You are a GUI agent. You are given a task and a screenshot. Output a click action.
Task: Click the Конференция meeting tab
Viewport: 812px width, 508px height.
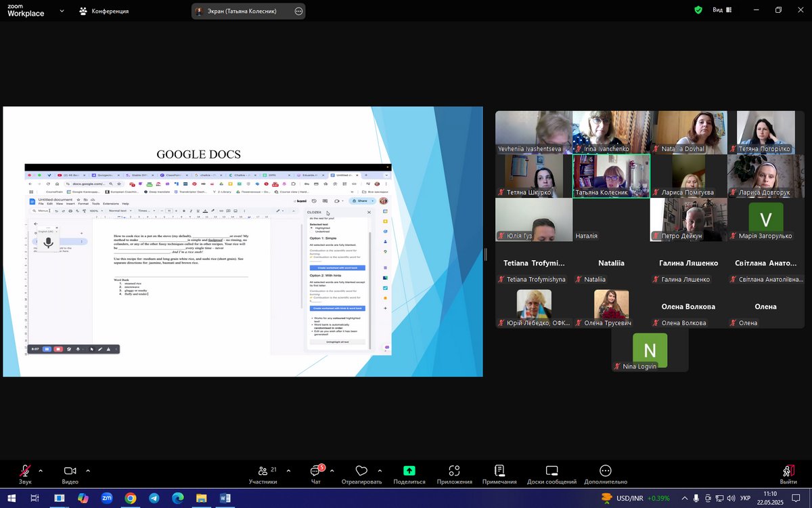[104, 11]
